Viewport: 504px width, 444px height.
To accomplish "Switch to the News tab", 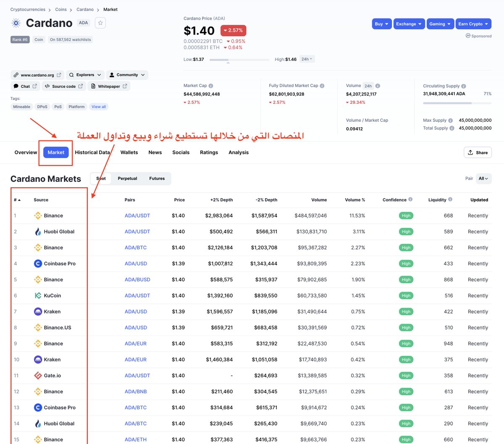I will pos(155,152).
